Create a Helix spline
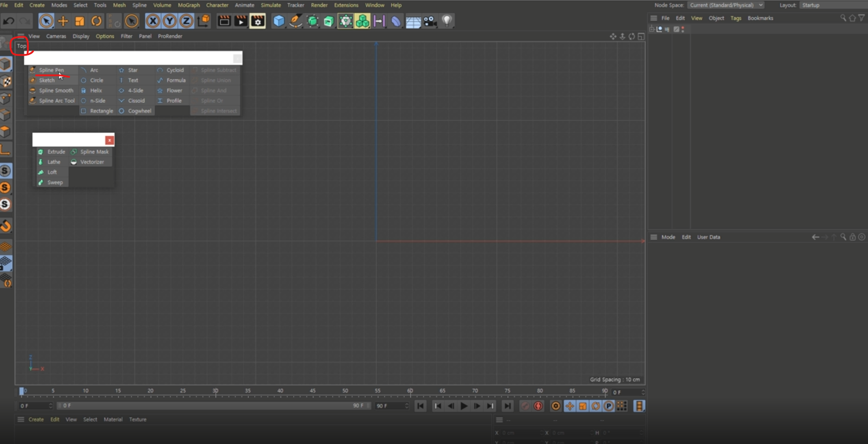The image size is (868, 444). coord(96,90)
